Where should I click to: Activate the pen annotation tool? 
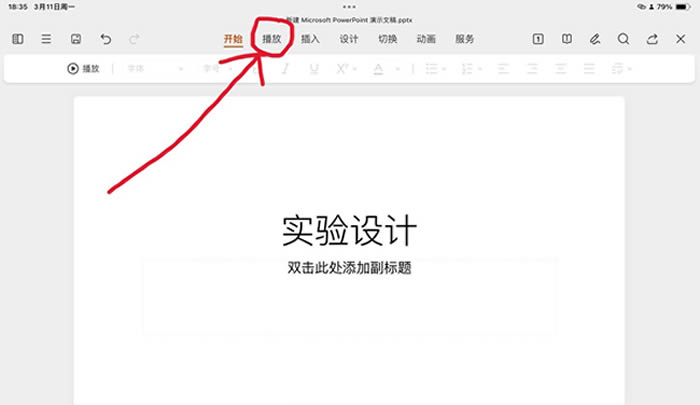click(595, 39)
